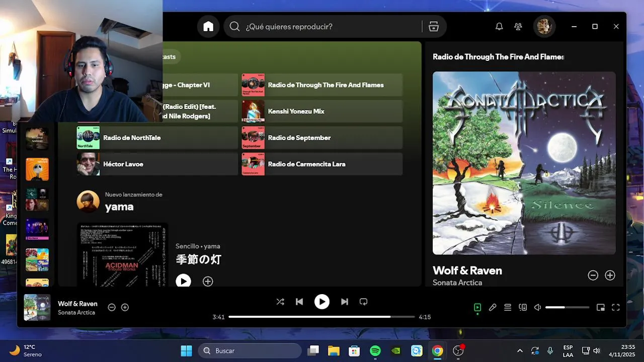Open the weather widget showing 12°C

click(x=25, y=350)
